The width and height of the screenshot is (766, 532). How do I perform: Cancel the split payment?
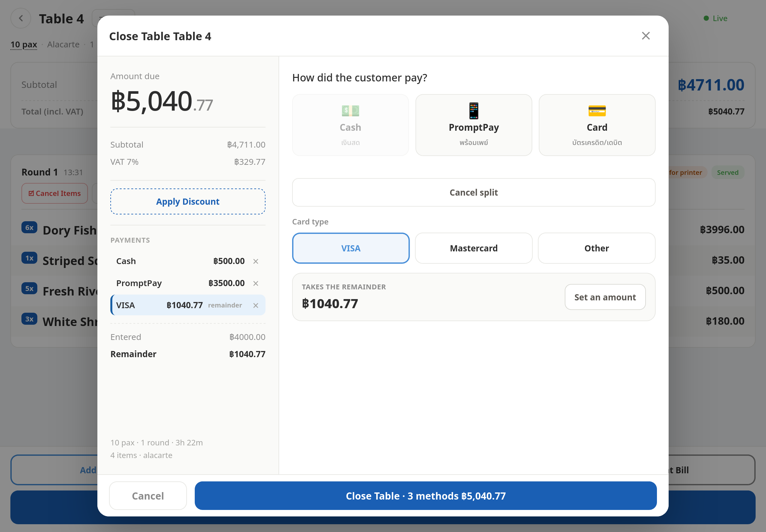click(474, 192)
